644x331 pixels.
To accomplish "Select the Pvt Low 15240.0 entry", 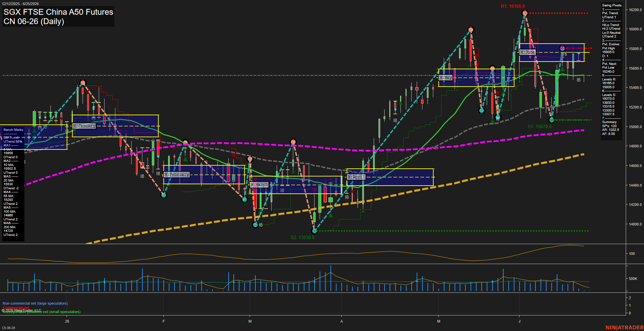I will coord(608,70).
